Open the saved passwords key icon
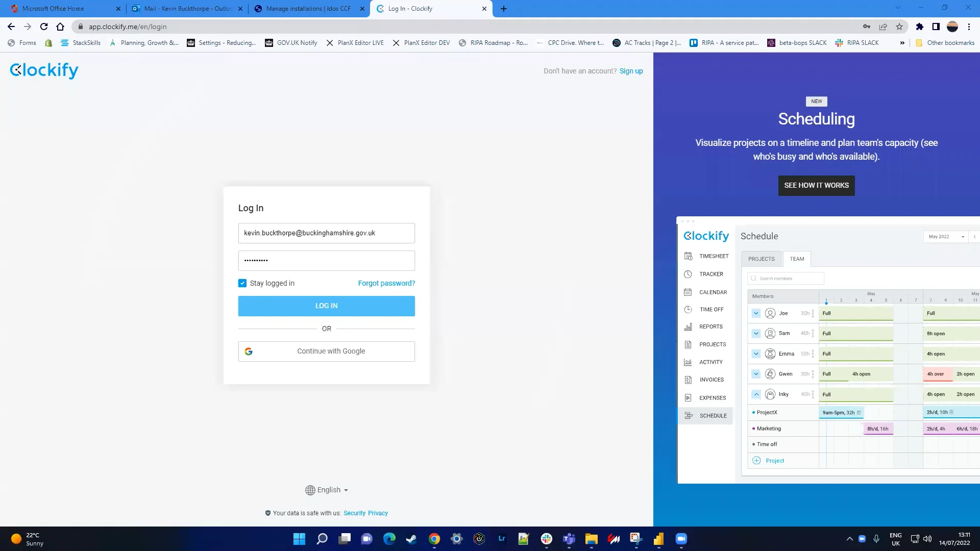This screenshot has height=551, width=980. [867, 27]
